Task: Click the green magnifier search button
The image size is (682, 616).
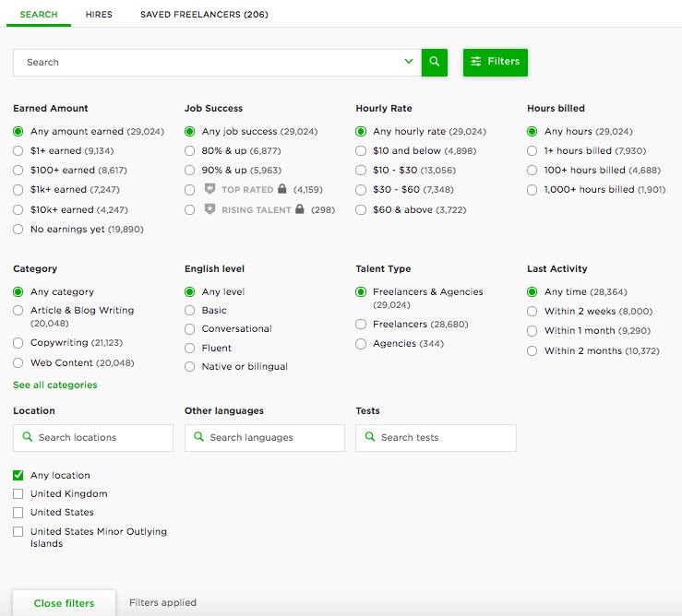Action: pos(434,62)
